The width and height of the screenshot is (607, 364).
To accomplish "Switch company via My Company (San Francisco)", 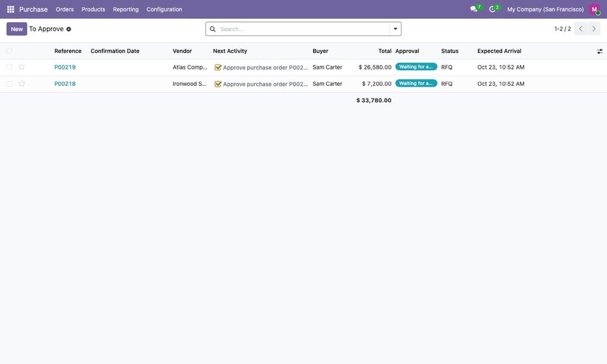I will tap(546, 9).
